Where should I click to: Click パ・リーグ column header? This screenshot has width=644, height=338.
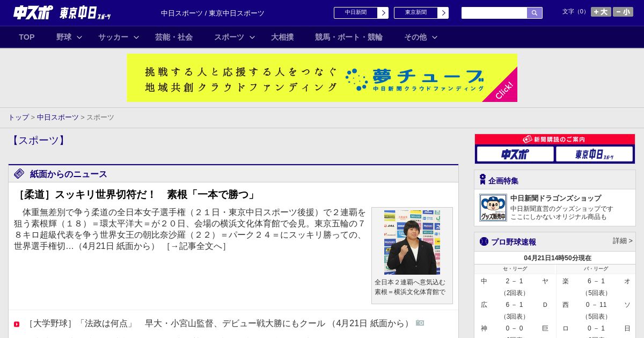click(596, 269)
